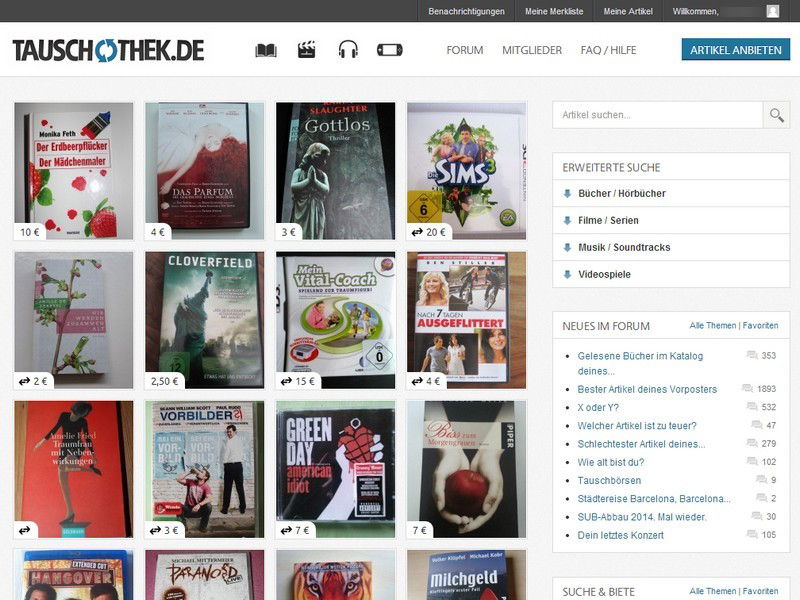Open Mein Vital-Coach game thumbnail
The height and width of the screenshot is (600, 800).
(335, 320)
